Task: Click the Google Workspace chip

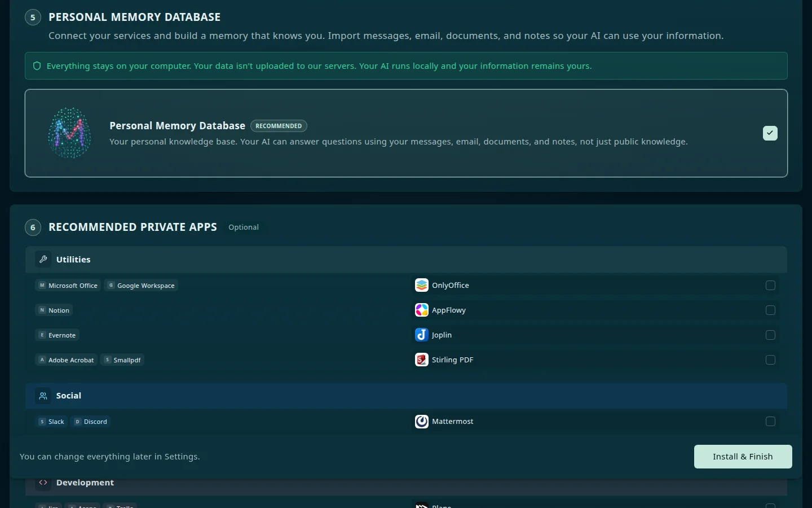Action: (142, 286)
